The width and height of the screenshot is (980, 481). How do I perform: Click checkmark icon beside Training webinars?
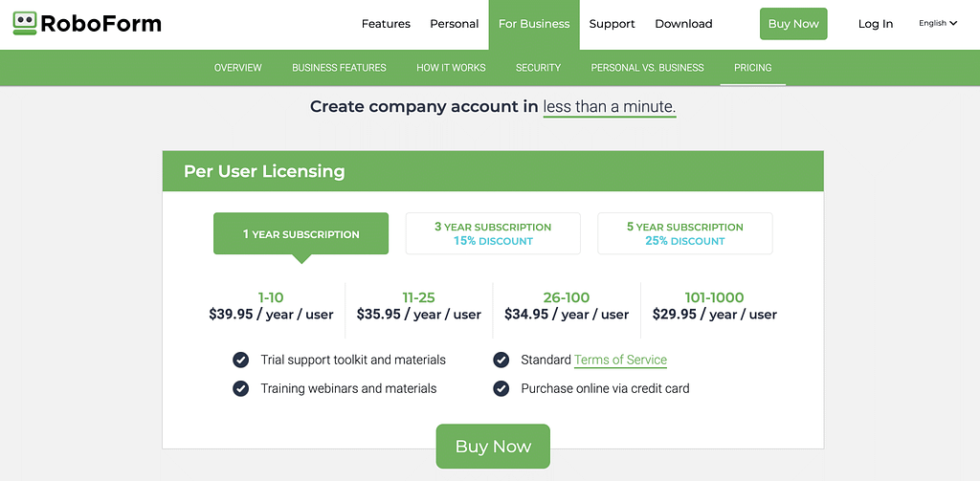[241, 389]
